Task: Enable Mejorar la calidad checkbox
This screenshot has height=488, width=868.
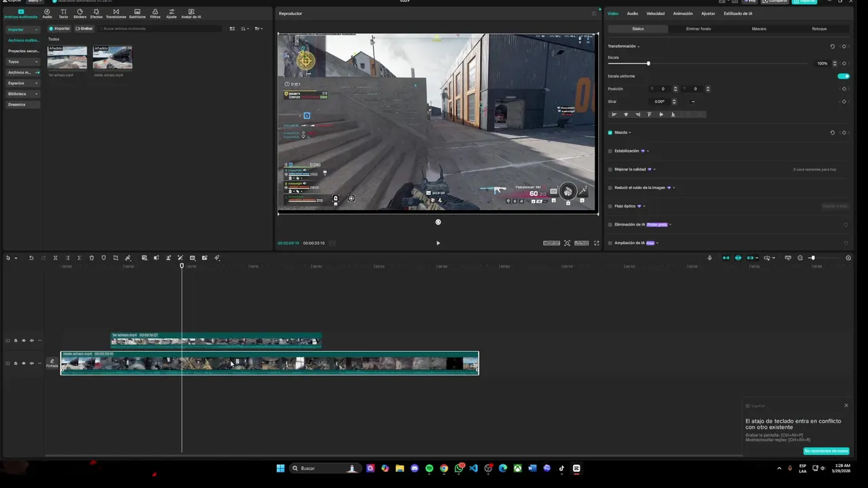Action: tap(610, 169)
